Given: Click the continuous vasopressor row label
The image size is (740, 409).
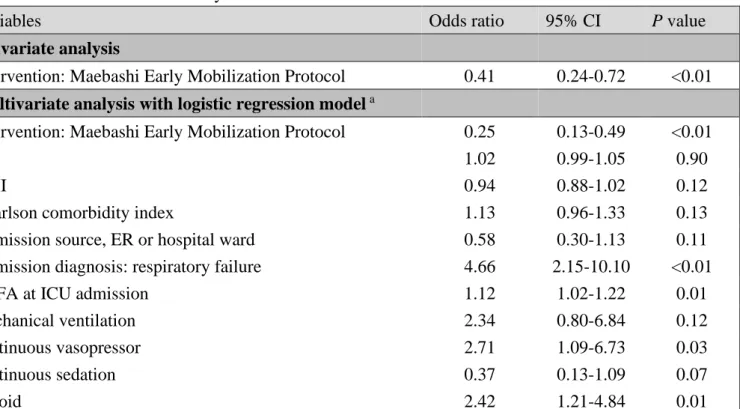Looking at the screenshot, I should click(x=70, y=348).
